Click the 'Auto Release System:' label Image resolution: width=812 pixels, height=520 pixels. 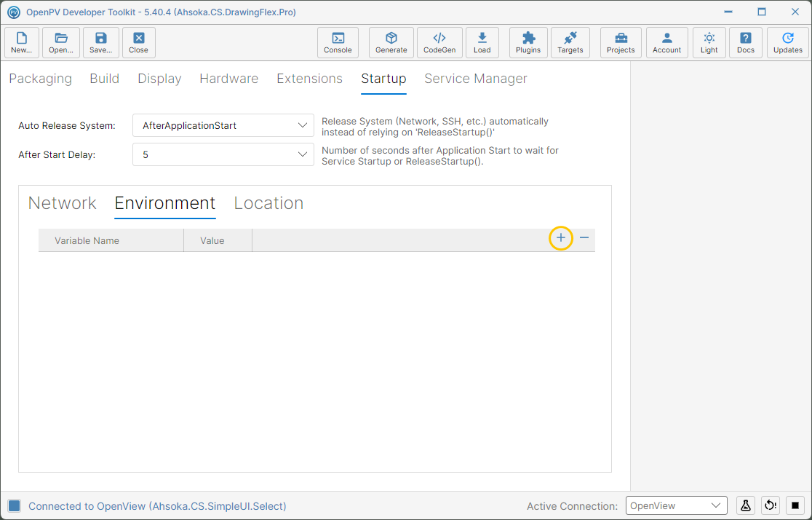coord(67,125)
